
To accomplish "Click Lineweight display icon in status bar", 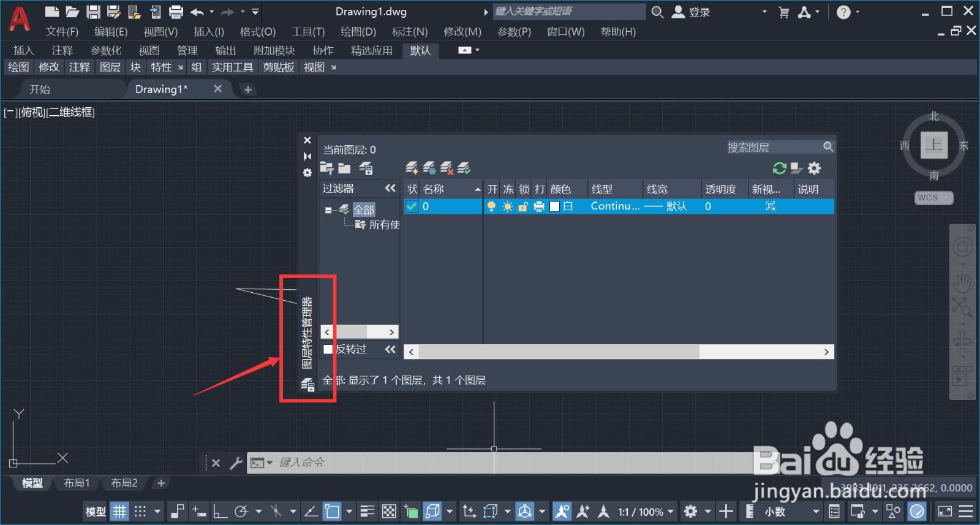I will tap(367, 511).
